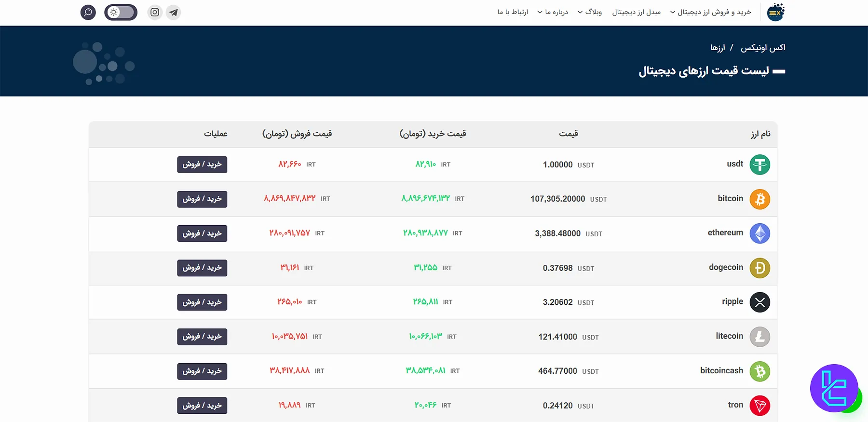Open the ارتباط با ما menu item
The image size is (868, 422).
coord(513,12)
